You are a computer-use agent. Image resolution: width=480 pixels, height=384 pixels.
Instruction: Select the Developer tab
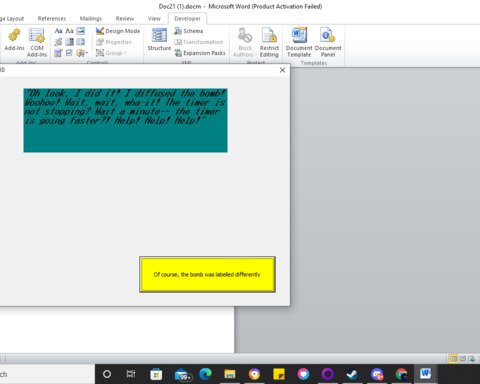click(187, 19)
